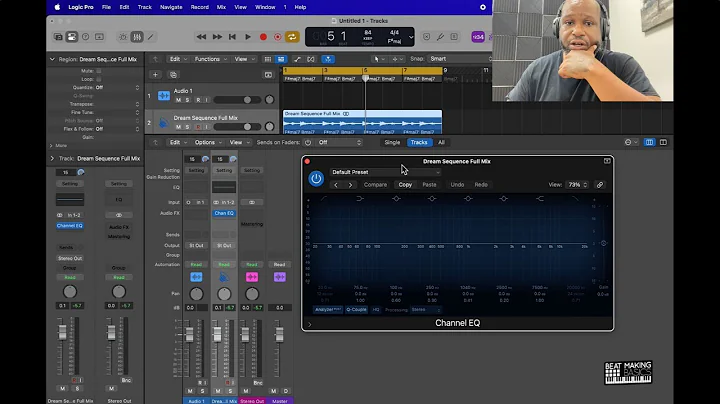Image resolution: width=720 pixels, height=404 pixels.
Task: Click Audio 1 mixer channel volume fader
Action: point(189,335)
